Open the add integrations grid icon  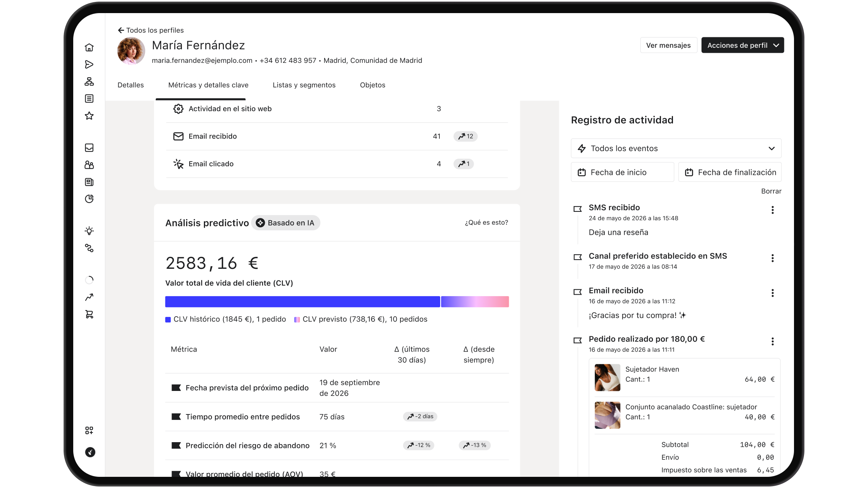[x=89, y=430]
